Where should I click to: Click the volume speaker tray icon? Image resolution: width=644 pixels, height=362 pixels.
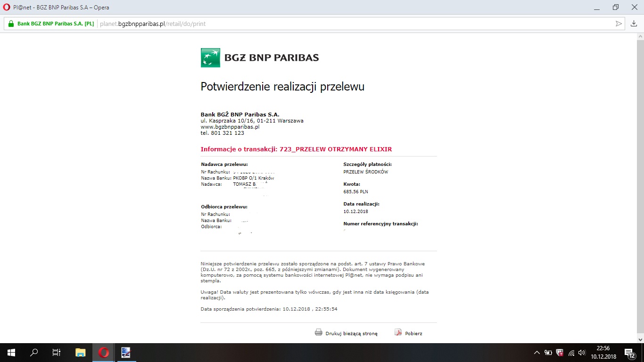[x=582, y=353]
